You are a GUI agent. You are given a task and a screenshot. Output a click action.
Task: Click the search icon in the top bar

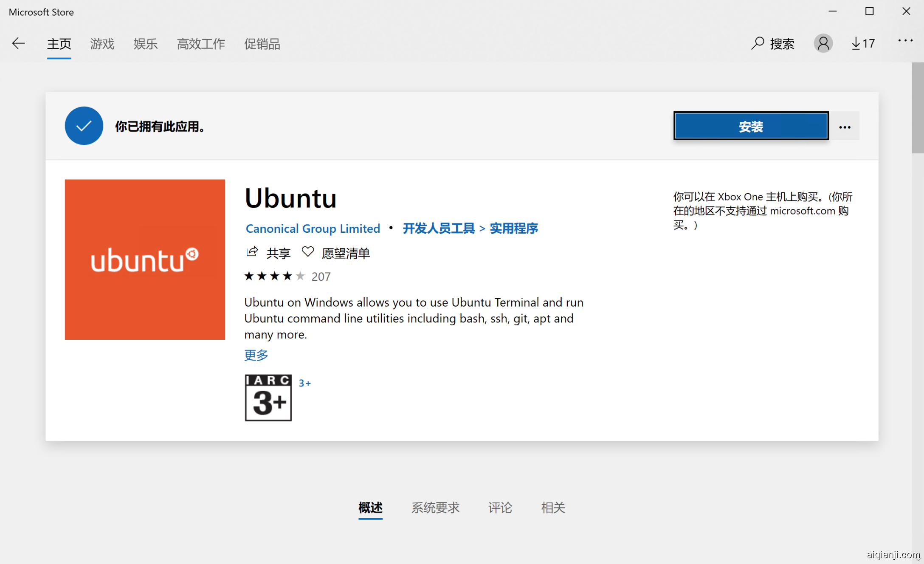tap(758, 43)
